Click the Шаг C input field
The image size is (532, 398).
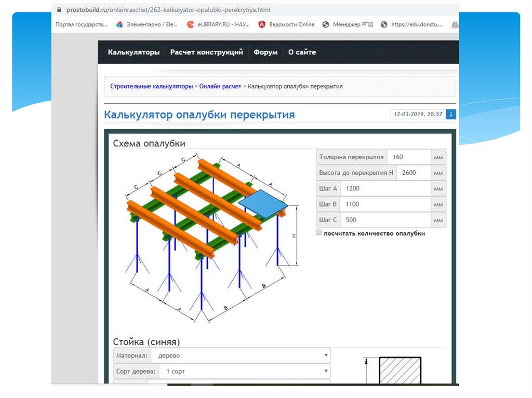click(x=385, y=219)
